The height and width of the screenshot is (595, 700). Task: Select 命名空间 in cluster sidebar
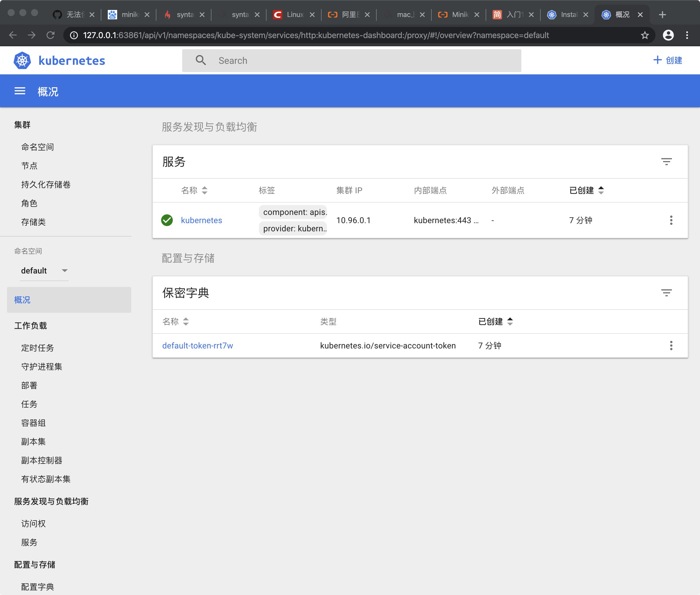point(37,147)
